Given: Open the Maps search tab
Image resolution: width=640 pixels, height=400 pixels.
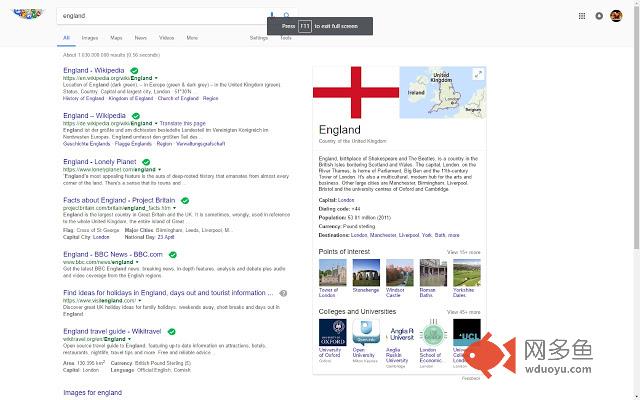Looking at the screenshot, I should tap(116, 37).
